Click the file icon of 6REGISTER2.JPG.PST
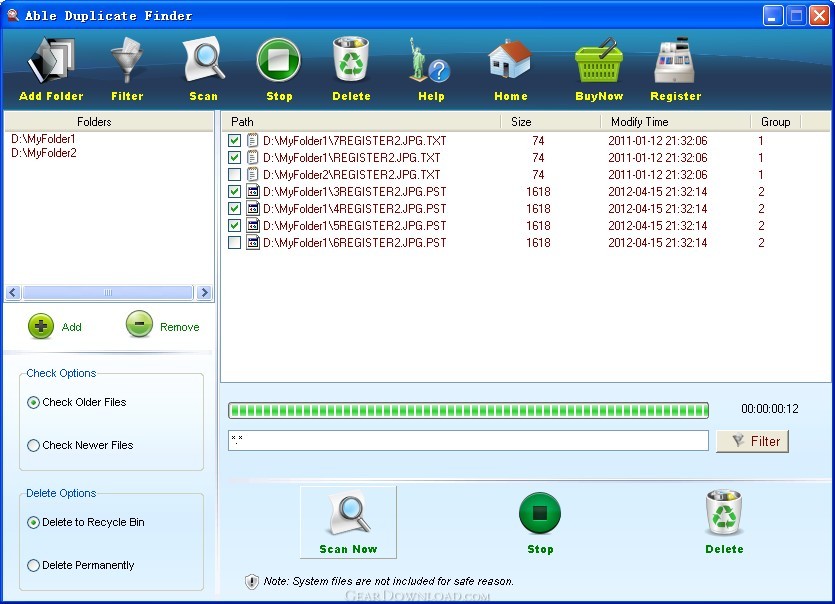Image resolution: width=835 pixels, height=604 pixels. click(x=253, y=243)
